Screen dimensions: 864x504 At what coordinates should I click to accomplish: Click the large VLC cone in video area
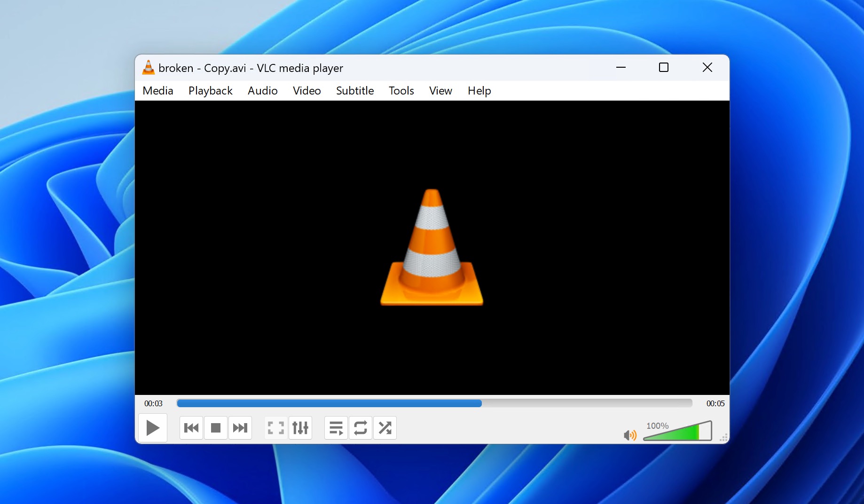point(432,247)
